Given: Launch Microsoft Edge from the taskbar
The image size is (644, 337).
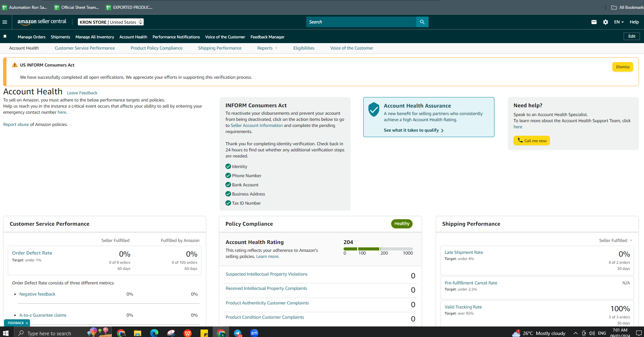Looking at the screenshot, I should [154, 333].
